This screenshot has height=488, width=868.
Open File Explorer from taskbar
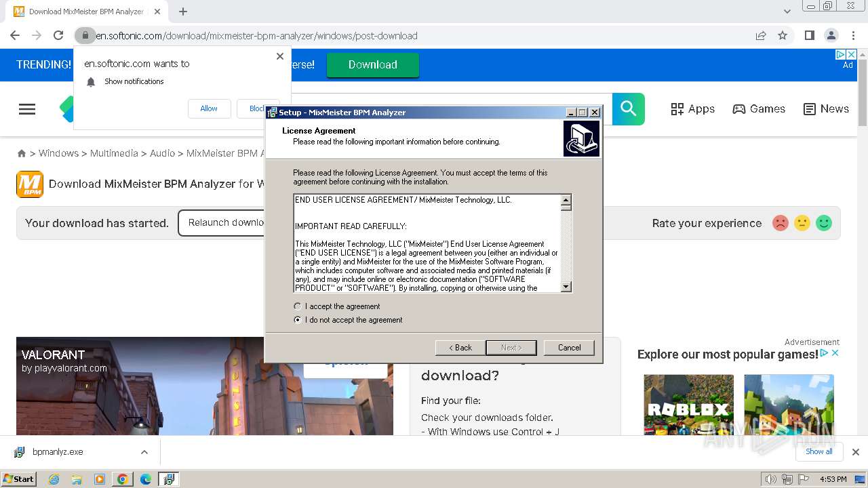(x=77, y=479)
